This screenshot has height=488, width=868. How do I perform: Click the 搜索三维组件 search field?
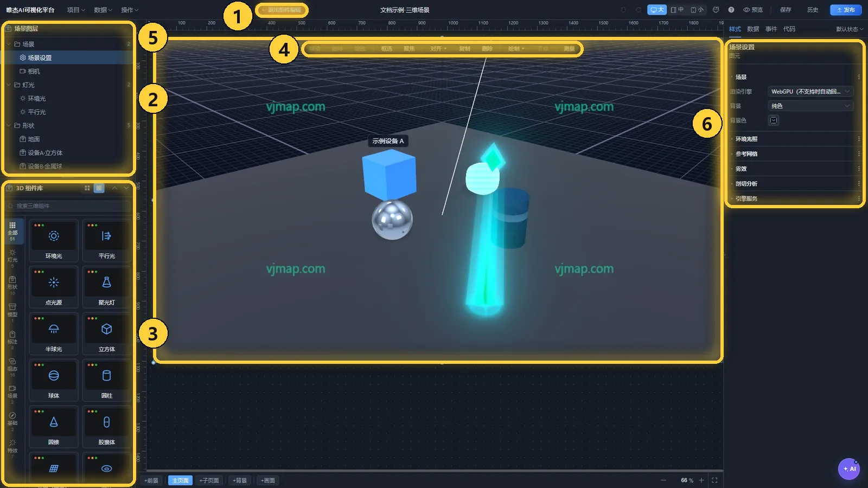pyautogui.click(x=68, y=206)
